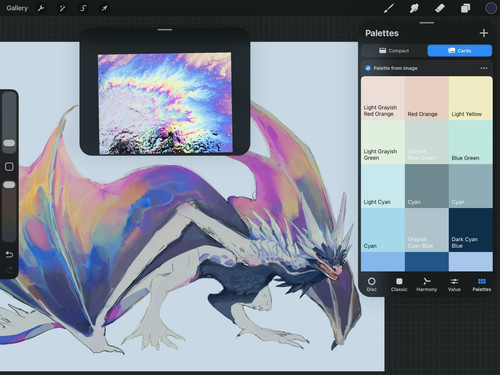Image resolution: width=500 pixels, height=375 pixels.
Task: Open the Layers panel
Action: [x=465, y=8]
